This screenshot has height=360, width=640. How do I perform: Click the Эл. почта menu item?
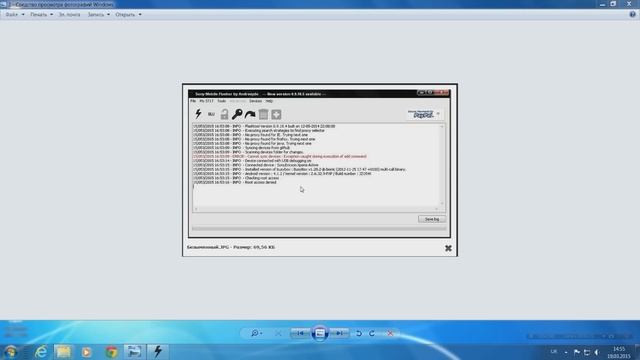coord(69,14)
